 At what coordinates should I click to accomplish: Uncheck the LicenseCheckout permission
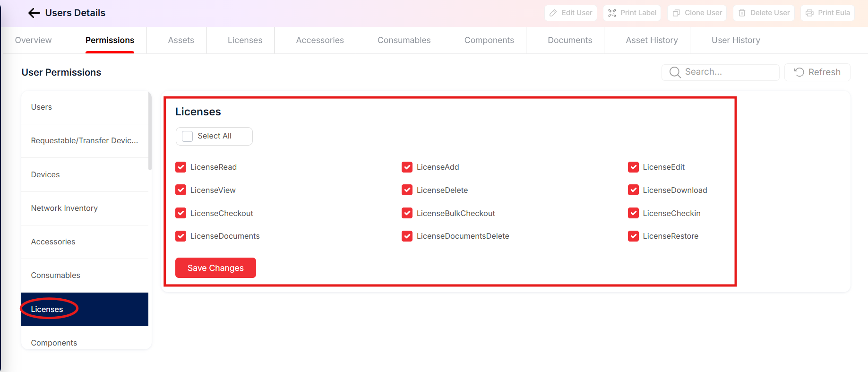click(x=180, y=213)
